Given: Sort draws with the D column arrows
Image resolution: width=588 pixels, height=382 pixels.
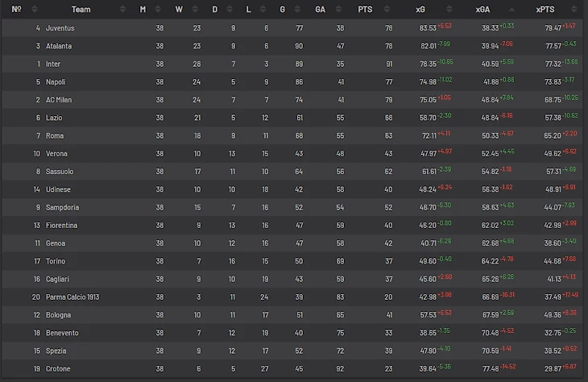Looking at the screenshot, I should pyautogui.click(x=228, y=10).
